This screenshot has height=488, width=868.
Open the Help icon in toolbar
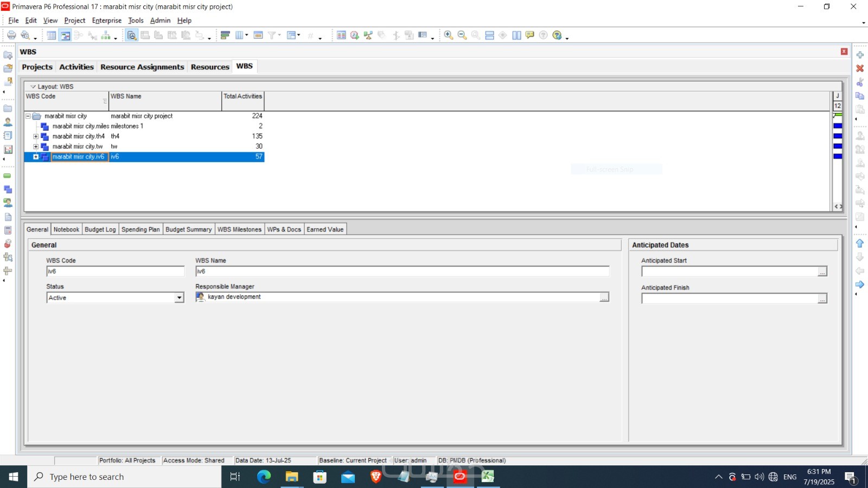pyautogui.click(x=557, y=35)
